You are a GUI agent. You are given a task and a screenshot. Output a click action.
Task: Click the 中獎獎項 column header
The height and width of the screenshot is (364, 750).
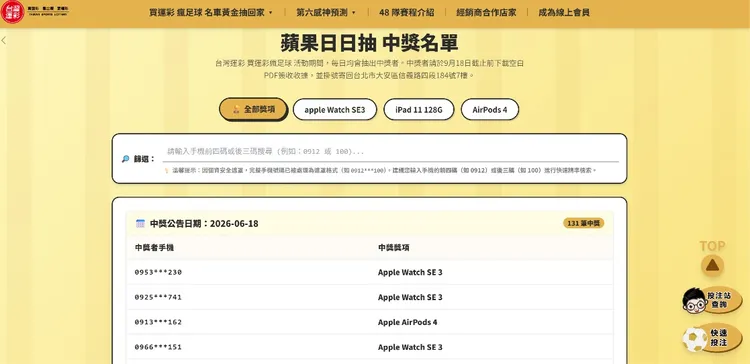tap(394, 247)
